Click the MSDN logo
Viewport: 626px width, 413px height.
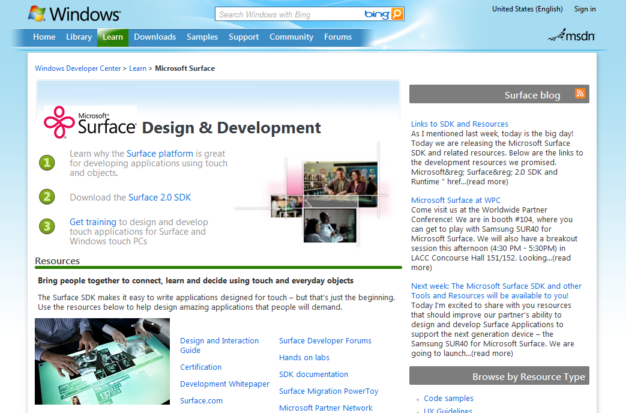pos(572,36)
